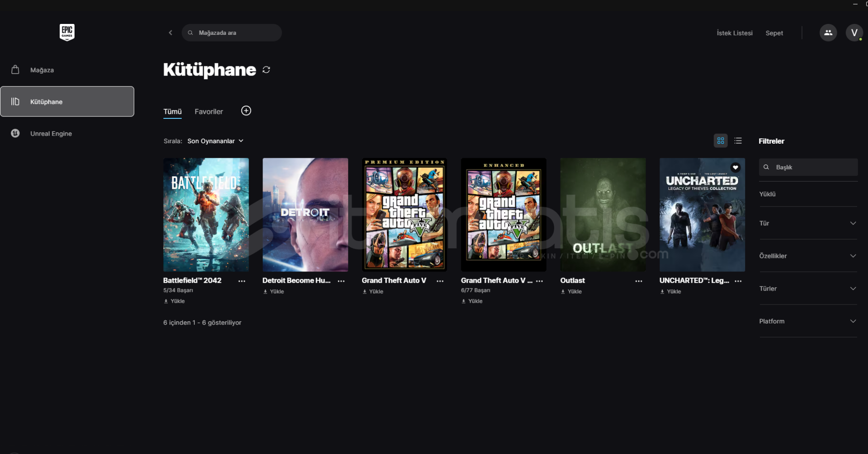Install GTA V Enhanced via Yükle
This screenshot has width=868, height=454.
[472, 301]
